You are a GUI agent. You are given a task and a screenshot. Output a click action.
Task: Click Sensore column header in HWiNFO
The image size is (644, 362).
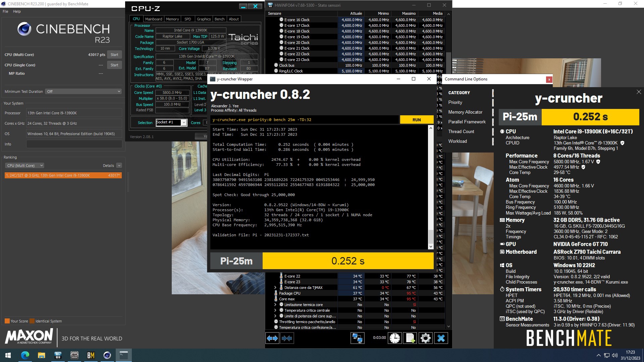click(x=302, y=13)
